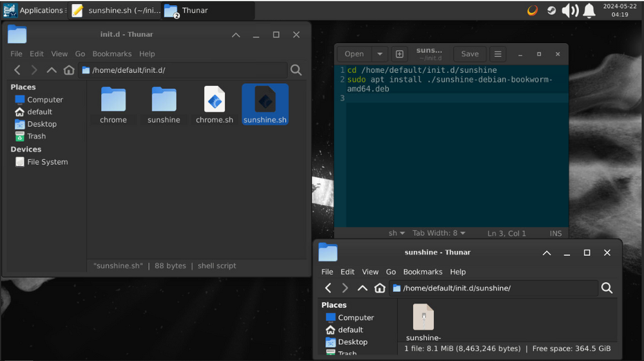Viewport: 644px width, 361px height.
Task: Change Tab Width: 8 dropdown
Action: [439, 233]
